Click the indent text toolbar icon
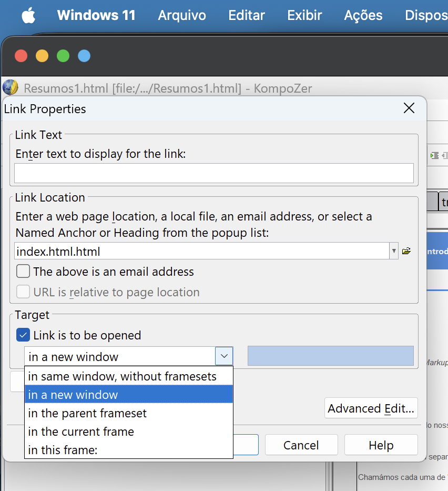Image resolution: width=448 pixels, height=491 pixels. pos(434,155)
